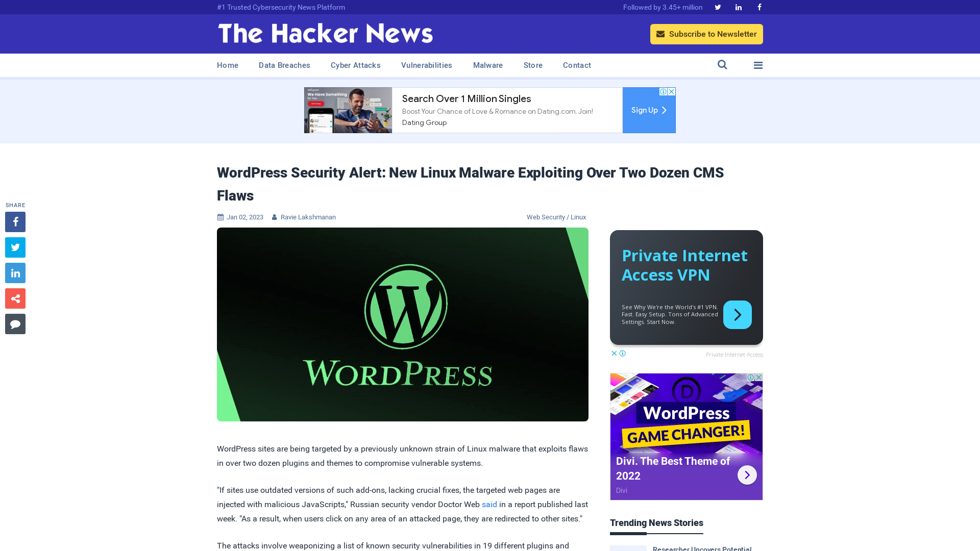Click the Subscribe to Newsletter button
The width and height of the screenshot is (980, 551).
point(706,34)
